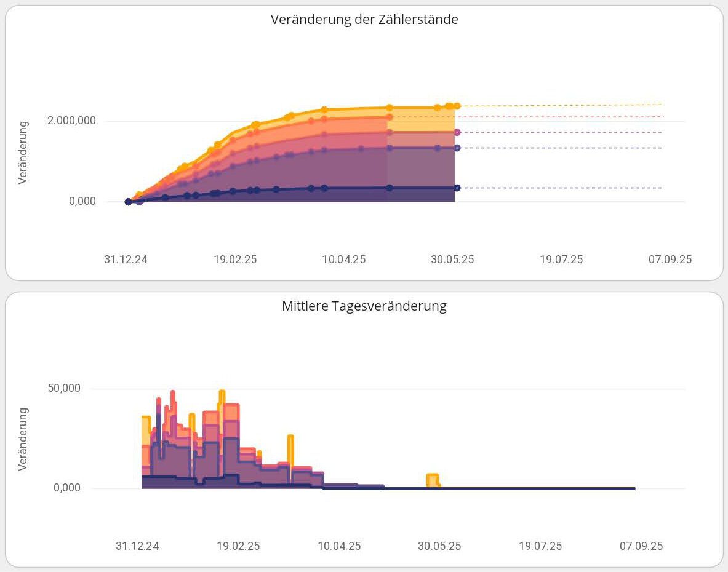The width and height of the screenshot is (728, 572).
Task: Click the first orange bar in lower chart
Action: tap(146, 431)
